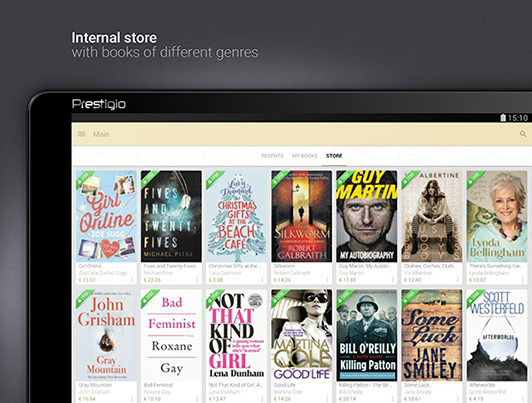The width and height of the screenshot is (532, 403).
Task: Click the price € 20.14
Action: pyautogui.click(x=348, y=399)
